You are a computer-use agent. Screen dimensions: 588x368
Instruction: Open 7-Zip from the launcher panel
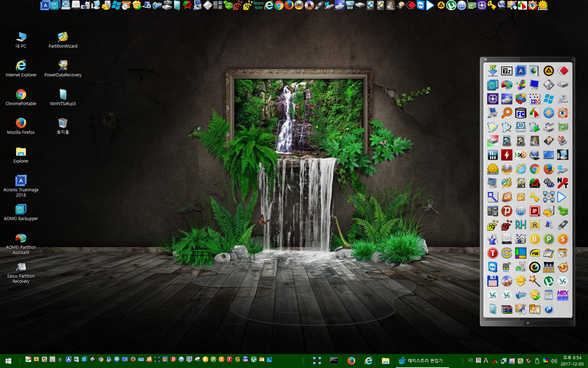tap(506, 71)
